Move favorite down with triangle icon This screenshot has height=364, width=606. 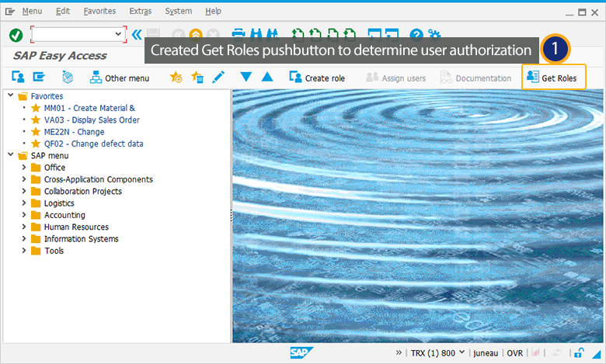point(246,77)
